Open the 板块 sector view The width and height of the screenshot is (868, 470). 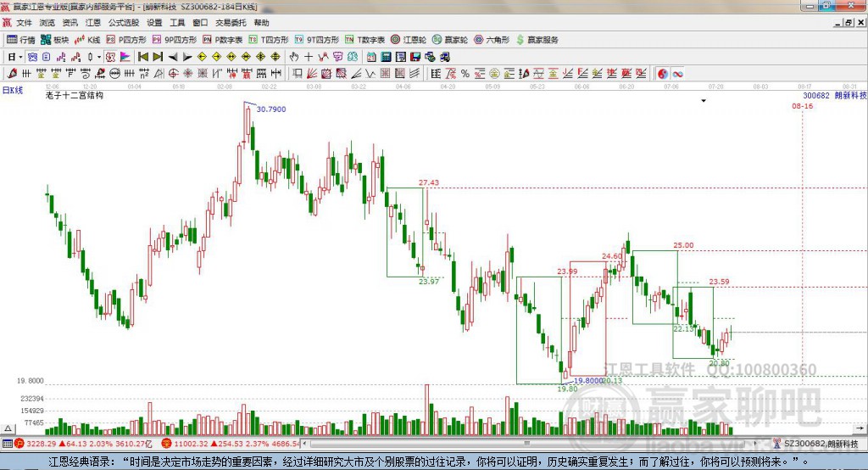coord(54,39)
